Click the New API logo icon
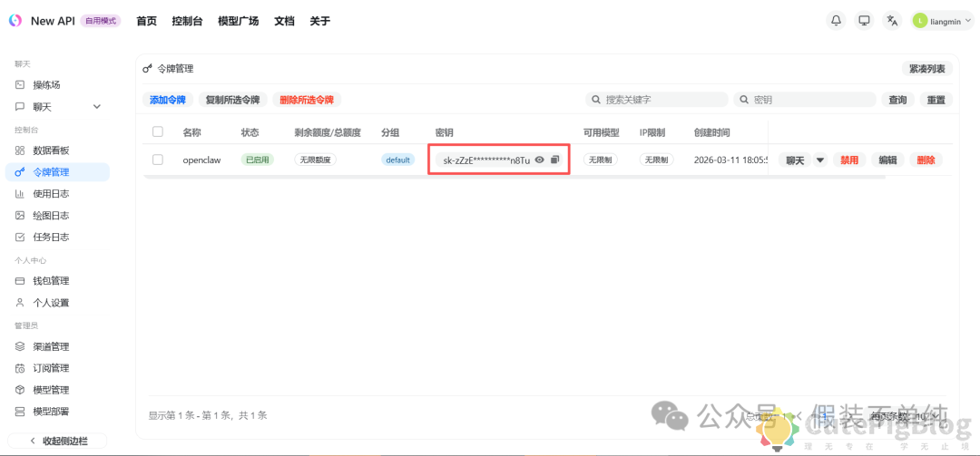Screen dimensions: 980x456 click(15, 21)
